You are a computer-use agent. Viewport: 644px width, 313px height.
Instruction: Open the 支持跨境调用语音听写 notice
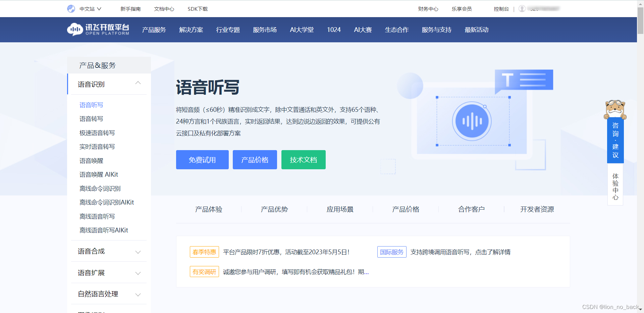pyautogui.click(x=461, y=252)
